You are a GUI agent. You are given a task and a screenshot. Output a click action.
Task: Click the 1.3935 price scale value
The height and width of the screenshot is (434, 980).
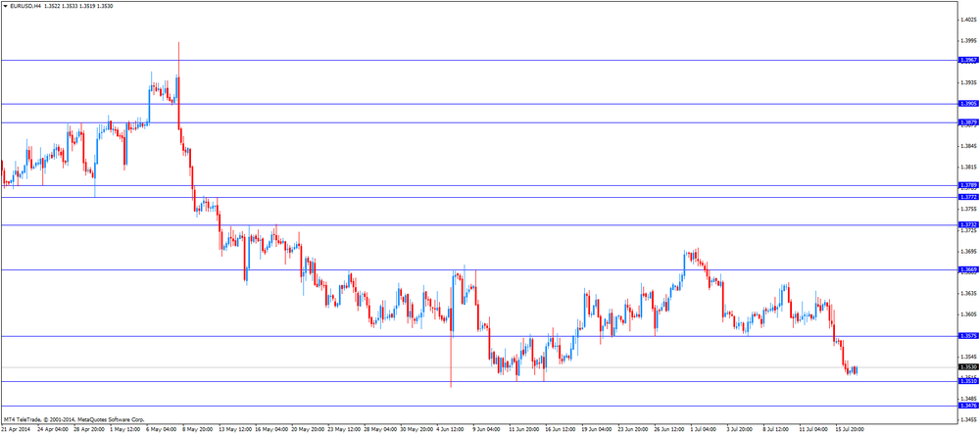pyautogui.click(x=968, y=82)
